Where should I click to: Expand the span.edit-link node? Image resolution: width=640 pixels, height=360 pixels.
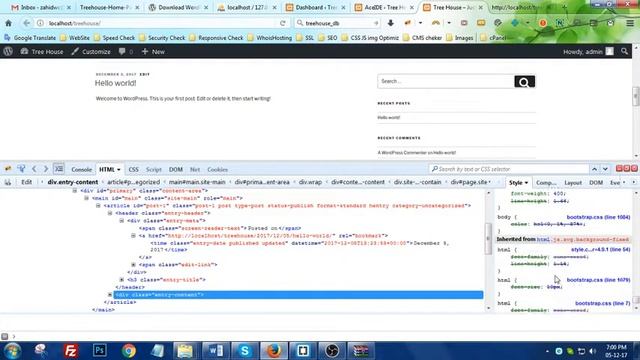pos(133,264)
